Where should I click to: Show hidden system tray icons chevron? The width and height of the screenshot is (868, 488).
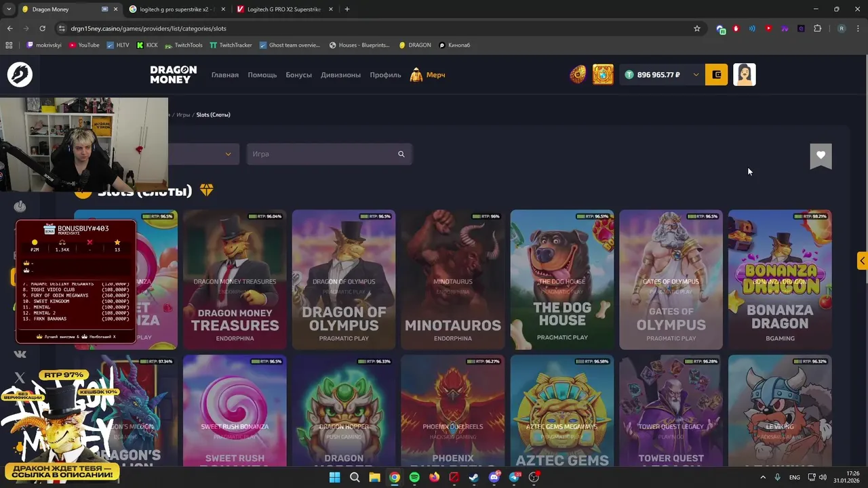click(x=763, y=477)
